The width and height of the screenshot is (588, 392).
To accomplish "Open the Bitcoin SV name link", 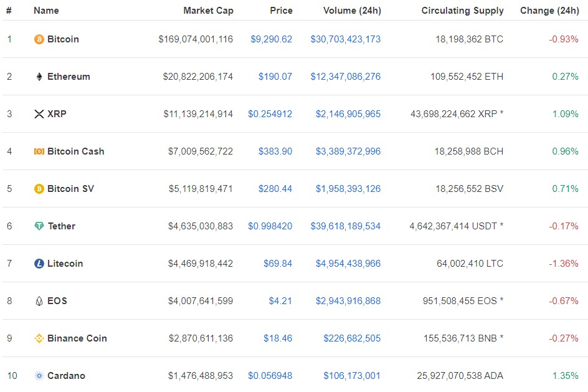I will [x=70, y=189].
